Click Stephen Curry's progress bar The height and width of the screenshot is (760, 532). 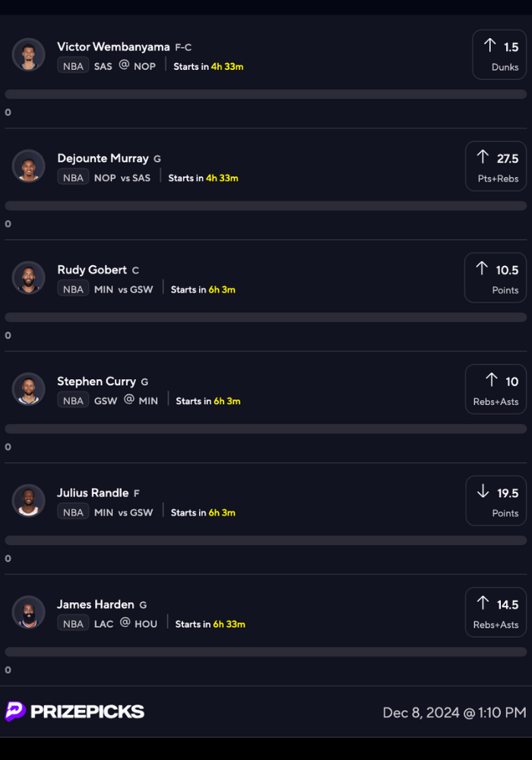pos(266,429)
